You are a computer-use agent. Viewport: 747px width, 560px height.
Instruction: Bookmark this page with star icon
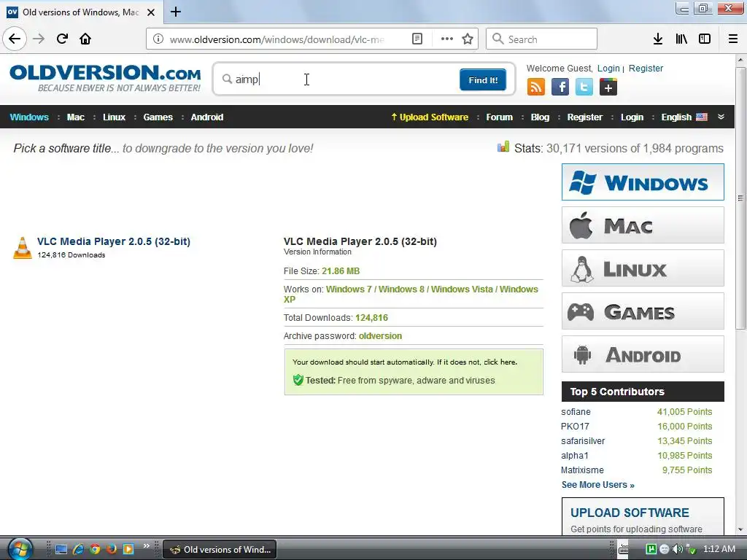click(x=468, y=39)
